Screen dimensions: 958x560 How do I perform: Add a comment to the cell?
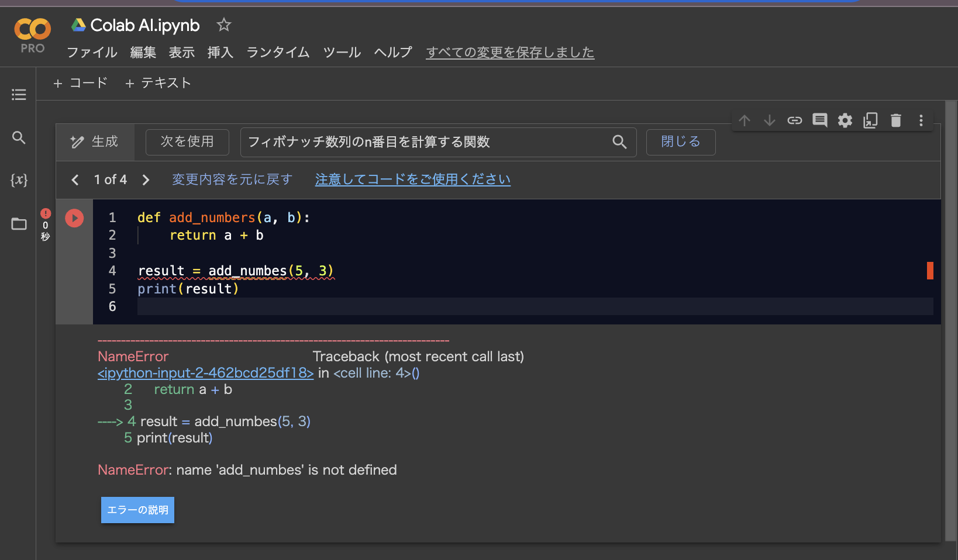(819, 120)
